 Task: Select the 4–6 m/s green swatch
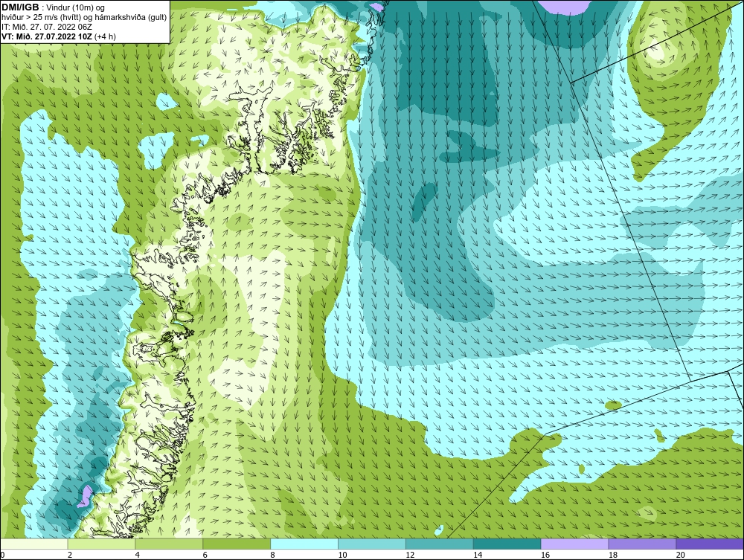point(169,544)
